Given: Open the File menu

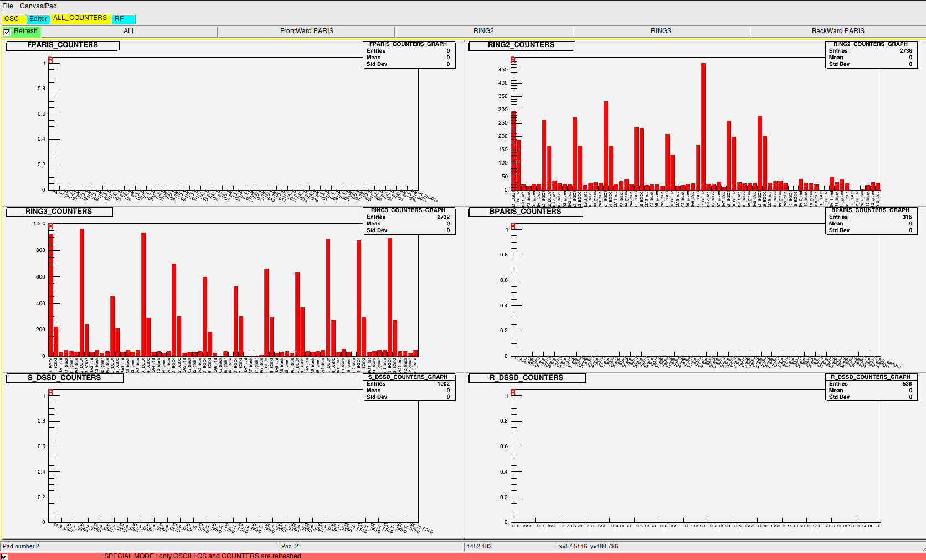Looking at the screenshot, I should (x=8, y=6).
